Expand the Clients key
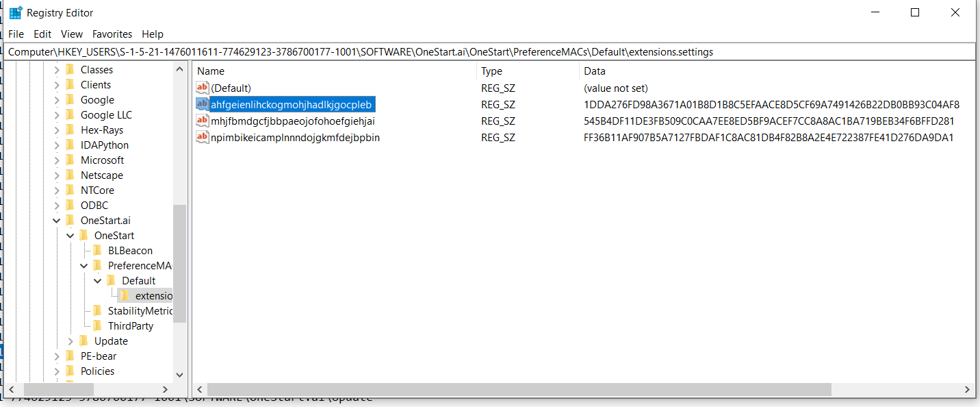The image size is (980, 407). 57,85
